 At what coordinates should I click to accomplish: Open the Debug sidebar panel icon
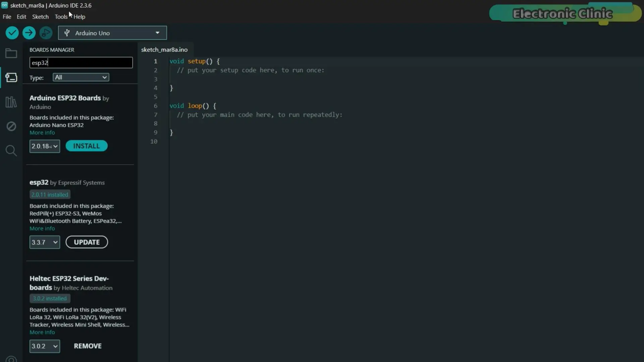click(x=11, y=126)
